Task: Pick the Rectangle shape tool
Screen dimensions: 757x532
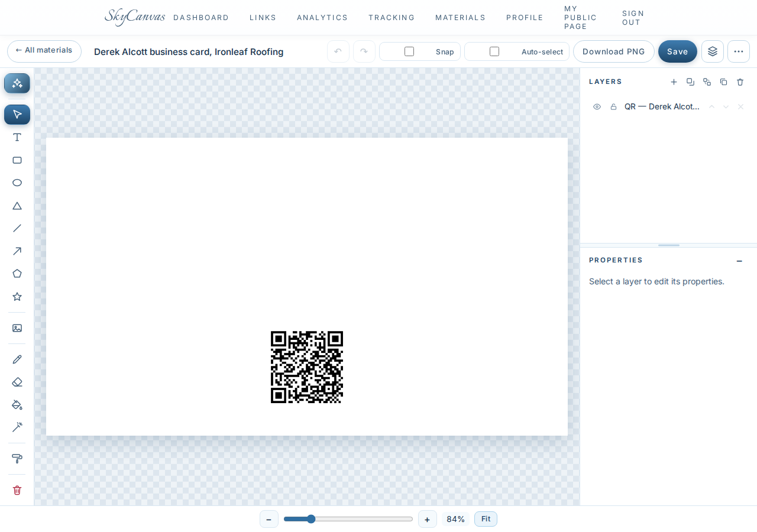Action: click(x=17, y=160)
